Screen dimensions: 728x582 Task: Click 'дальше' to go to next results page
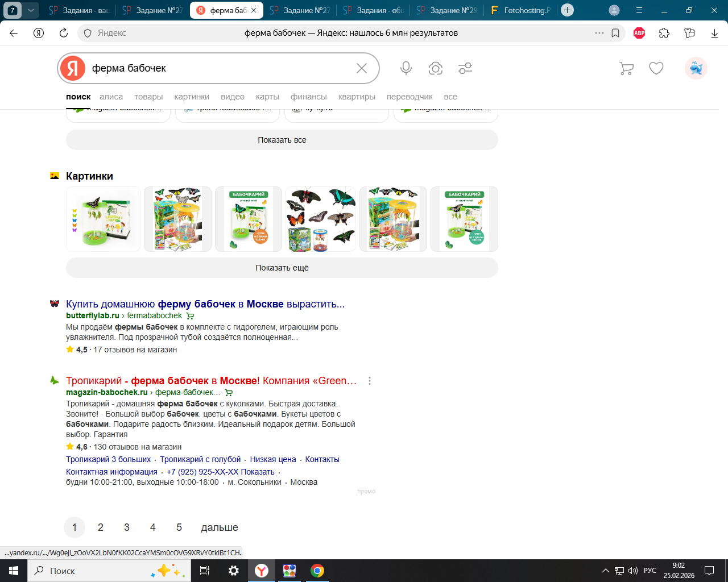(x=220, y=527)
